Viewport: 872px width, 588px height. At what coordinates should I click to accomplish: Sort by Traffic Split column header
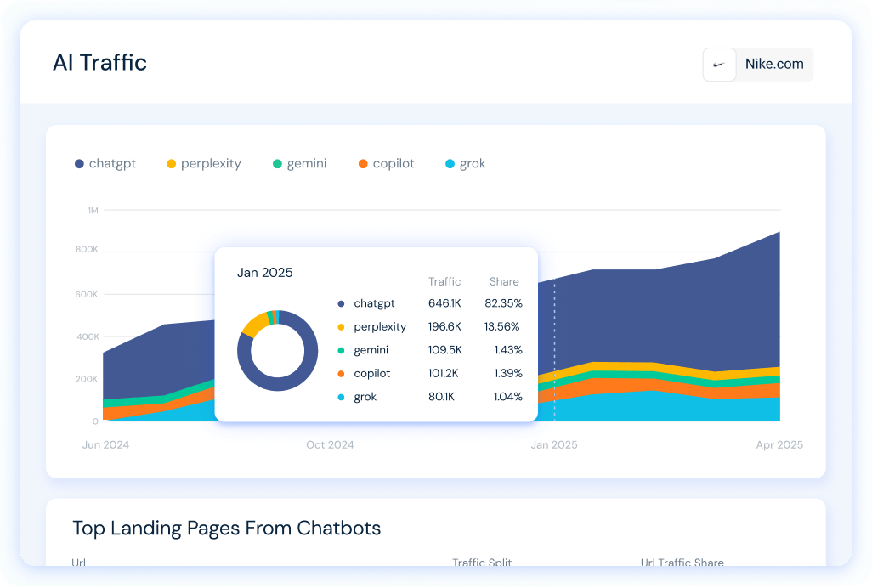click(x=482, y=562)
